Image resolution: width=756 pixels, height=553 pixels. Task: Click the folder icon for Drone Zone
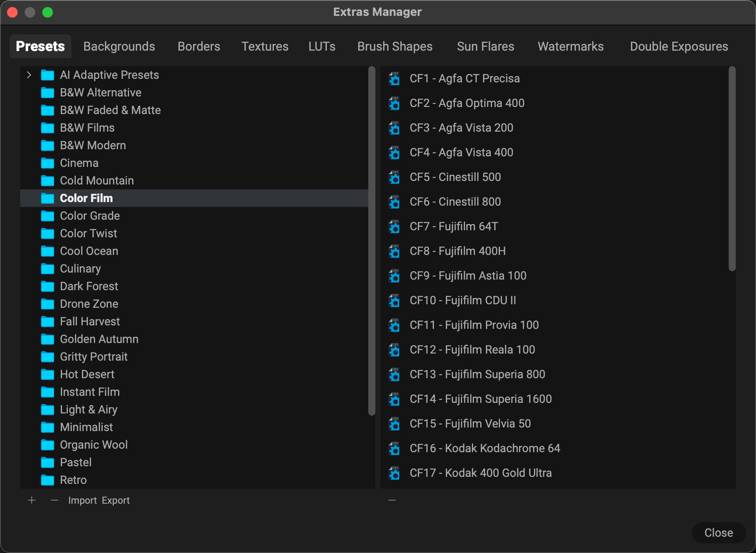coord(48,304)
